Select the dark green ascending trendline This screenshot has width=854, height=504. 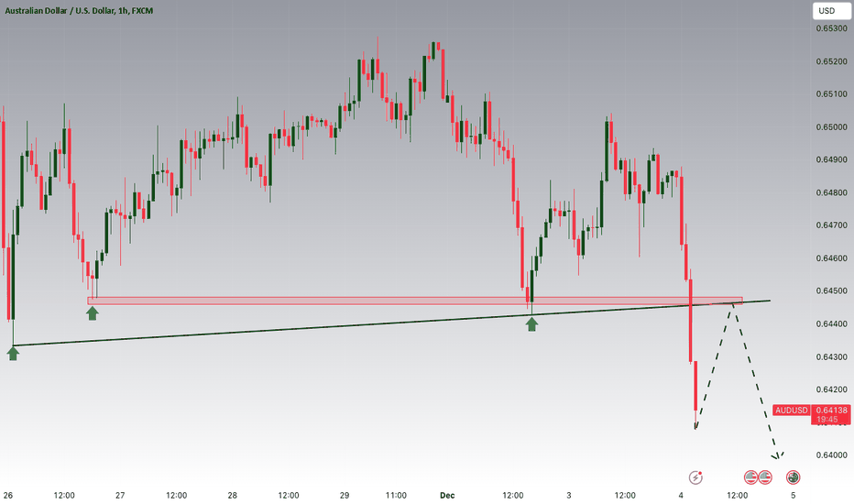pos(275,330)
